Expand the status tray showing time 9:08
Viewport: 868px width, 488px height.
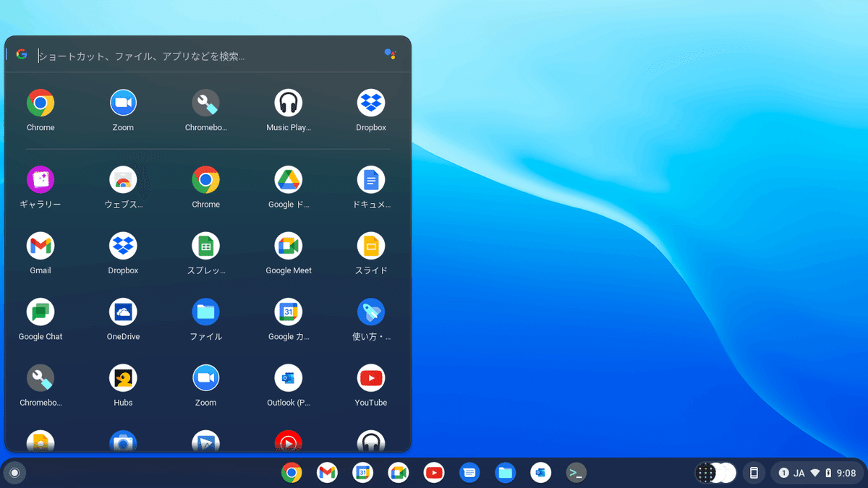click(x=818, y=473)
